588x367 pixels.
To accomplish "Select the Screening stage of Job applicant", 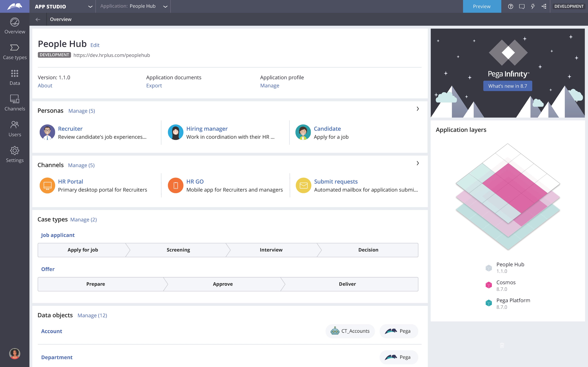I will coord(178,250).
